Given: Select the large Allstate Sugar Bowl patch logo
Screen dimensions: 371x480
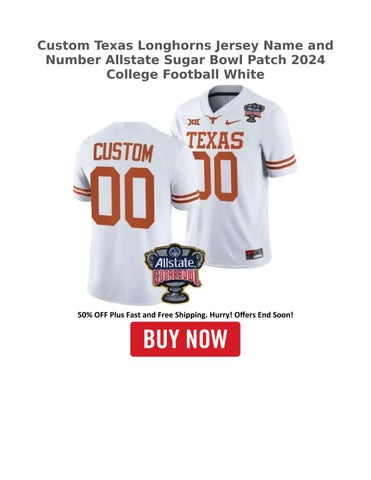Looking at the screenshot, I should (175, 273).
